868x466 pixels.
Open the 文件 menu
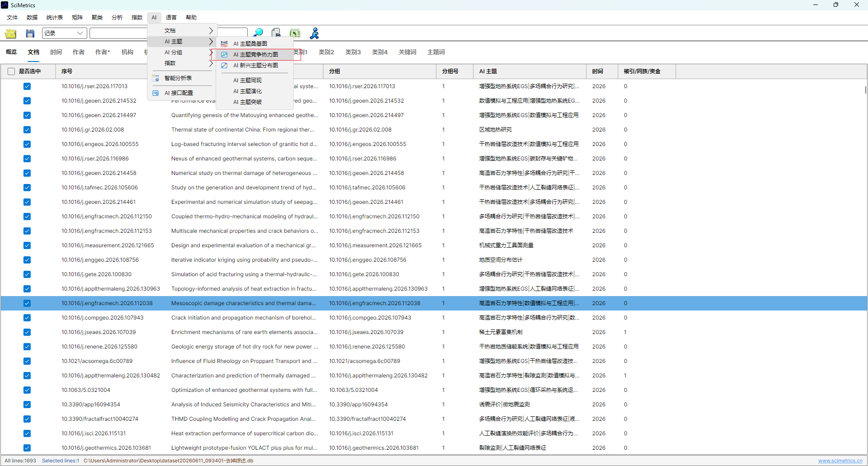click(x=12, y=18)
